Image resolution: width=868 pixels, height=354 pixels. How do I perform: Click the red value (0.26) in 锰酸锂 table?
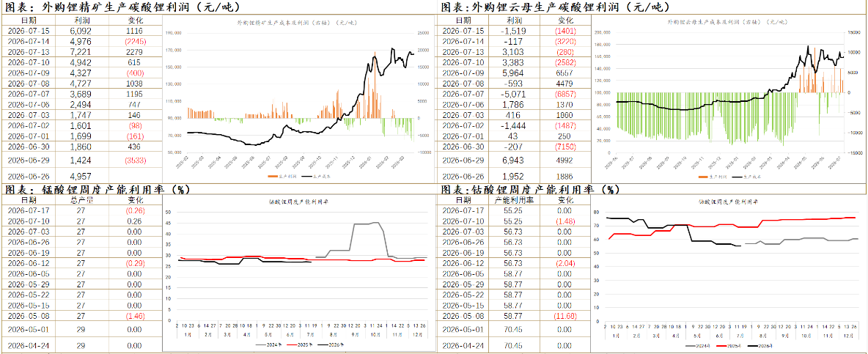click(134, 210)
